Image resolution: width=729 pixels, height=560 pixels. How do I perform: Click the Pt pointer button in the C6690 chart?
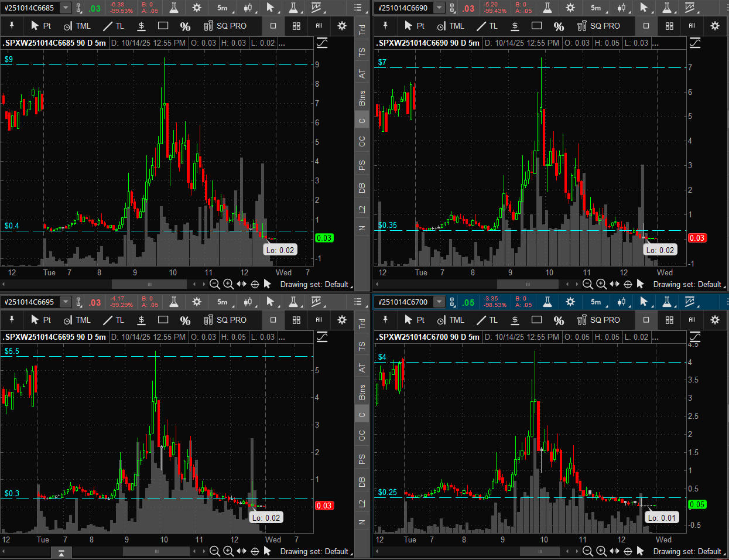point(415,26)
